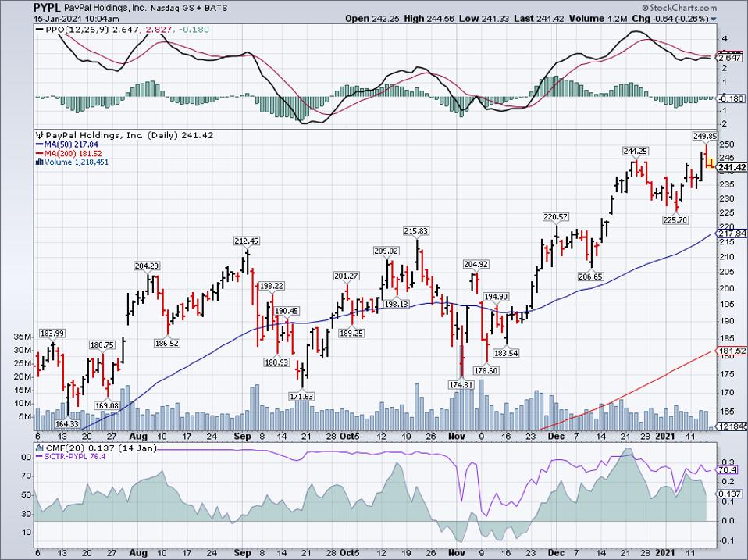The image size is (748, 560).
Task: Click the 174.81 low price label
Action: pos(461,384)
